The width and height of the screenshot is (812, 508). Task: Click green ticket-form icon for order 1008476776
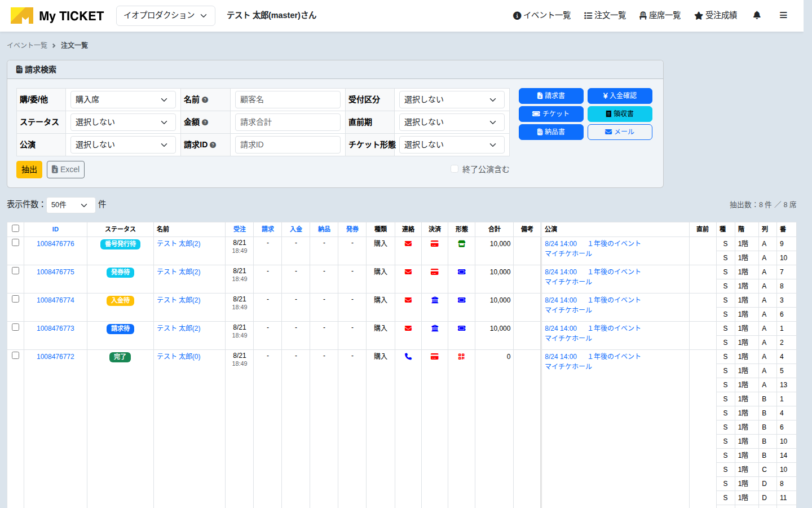tap(461, 244)
